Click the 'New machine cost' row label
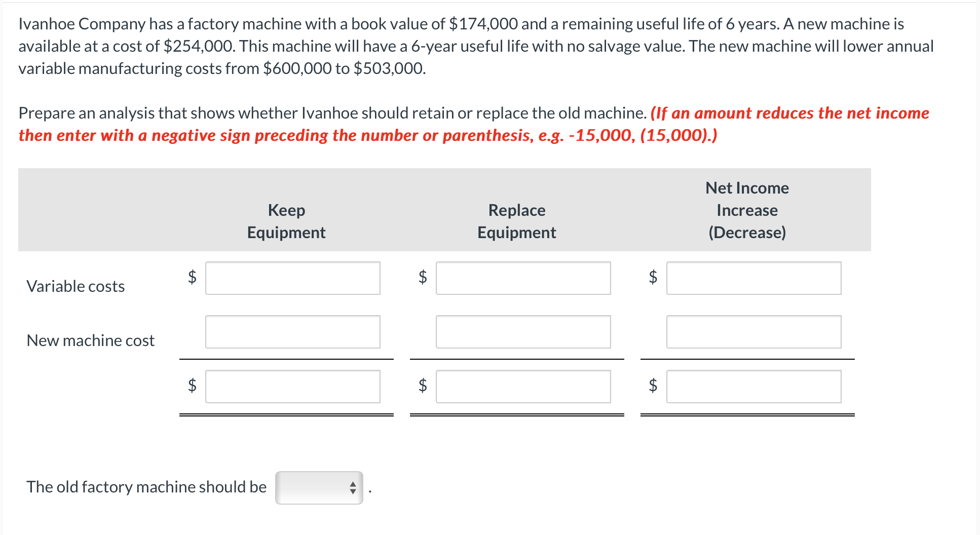980x535 pixels. [91, 340]
